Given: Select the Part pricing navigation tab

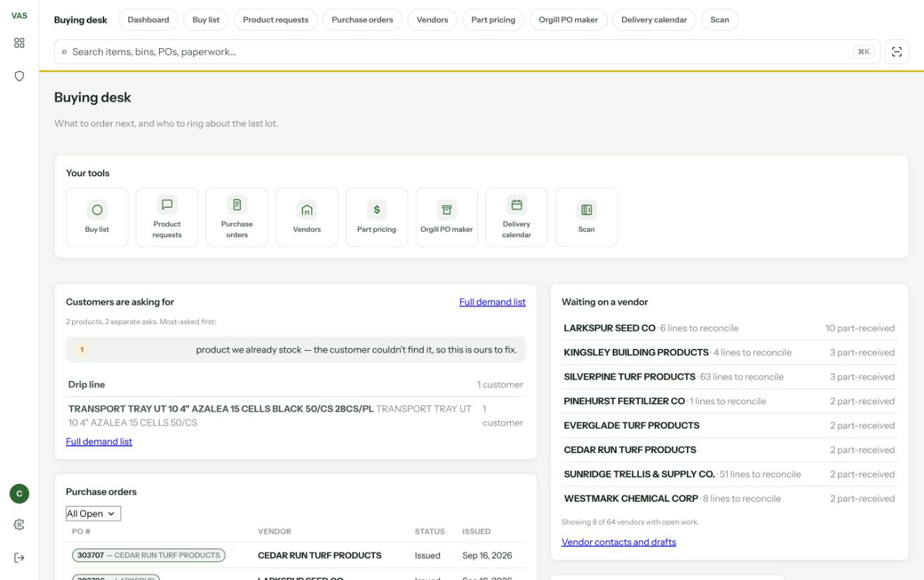Looking at the screenshot, I should (493, 20).
